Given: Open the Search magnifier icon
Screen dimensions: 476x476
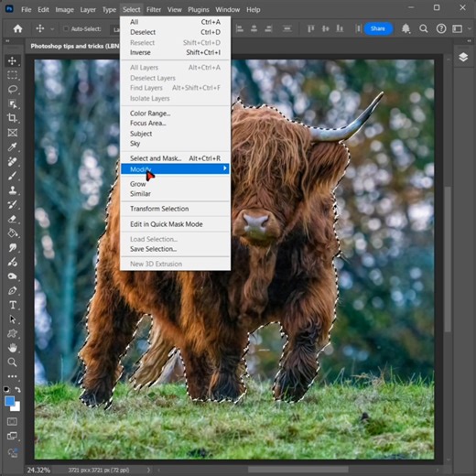Looking at the screenshot, I should click(424, 28).
